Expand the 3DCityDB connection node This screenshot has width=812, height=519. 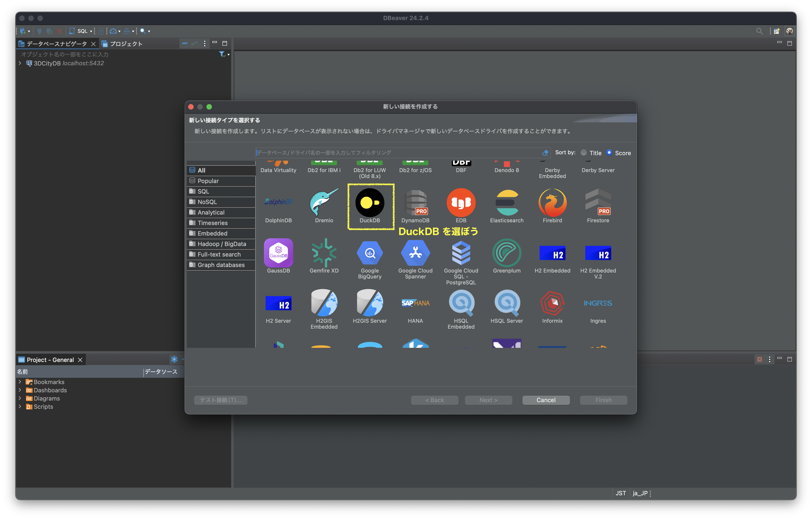[20, 63]
